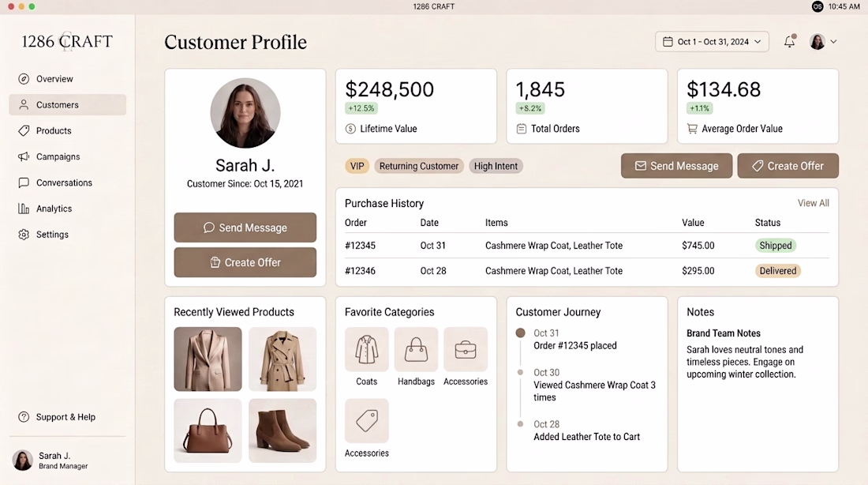The width and height of the screenshot is (868, 485).
Task: Click the Customers person icon
Action: click(23, 105)
